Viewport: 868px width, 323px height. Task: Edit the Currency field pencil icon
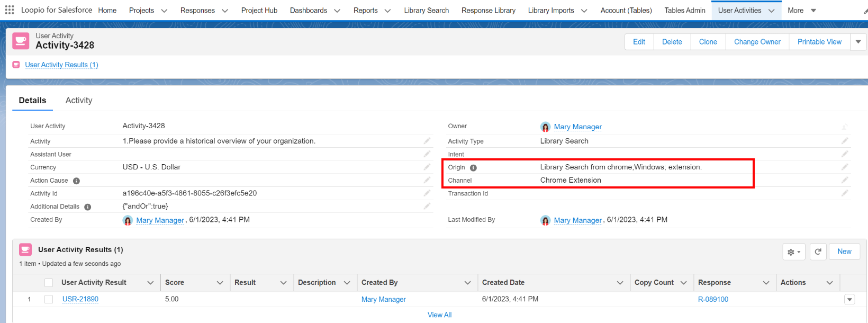427,167
